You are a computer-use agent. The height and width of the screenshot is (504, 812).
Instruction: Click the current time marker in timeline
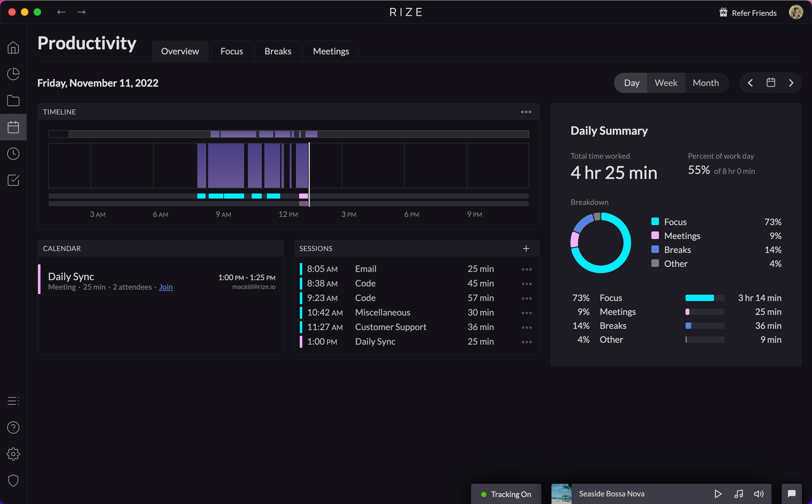[309, 174]
